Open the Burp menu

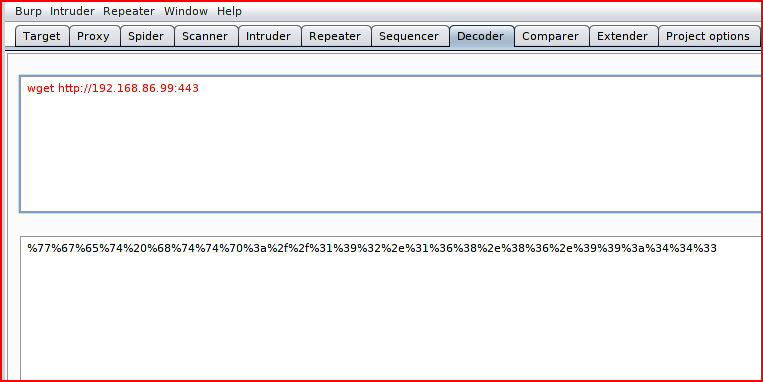pyautogui.click(x=28, y=11)
